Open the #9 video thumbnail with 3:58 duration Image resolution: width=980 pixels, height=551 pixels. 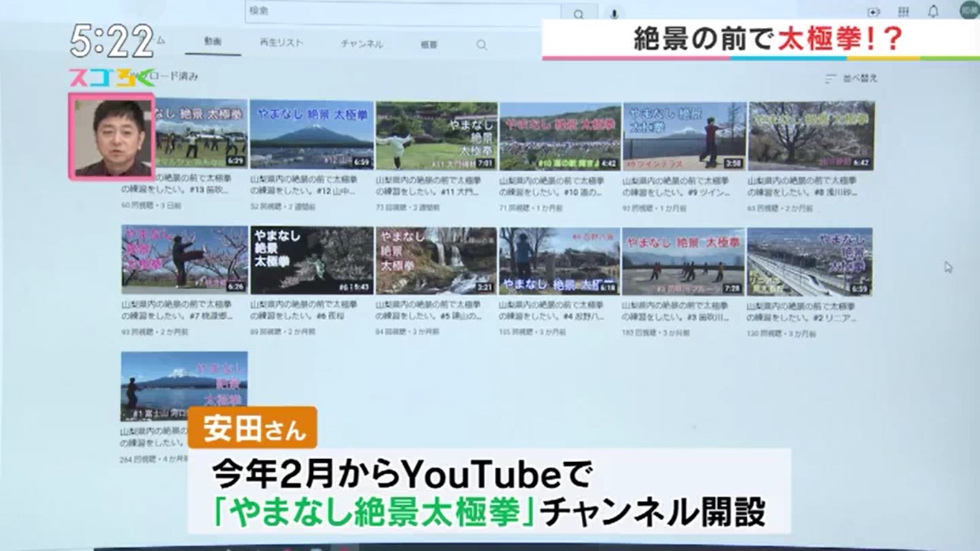click(x=684, y=136)
